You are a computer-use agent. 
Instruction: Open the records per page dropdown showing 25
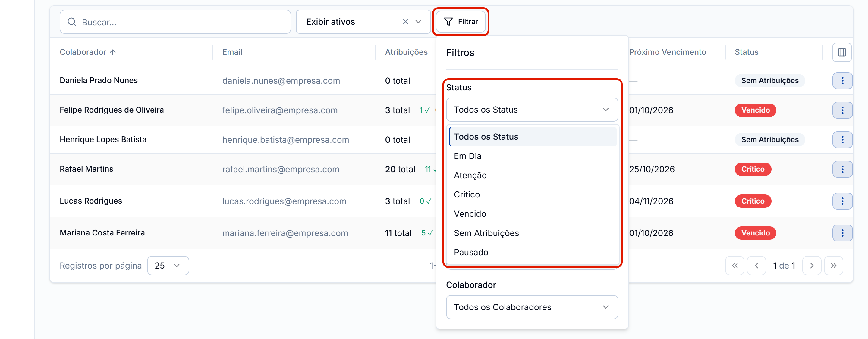point(168,266)
